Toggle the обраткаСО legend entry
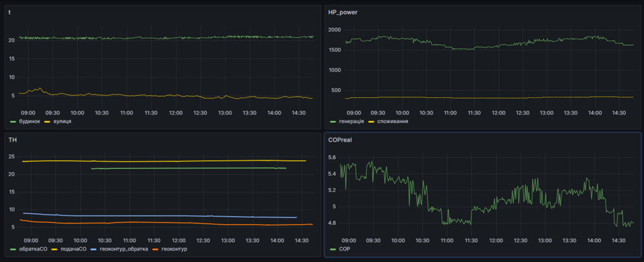This screenshot has width=644, height=262. (32, 248)
